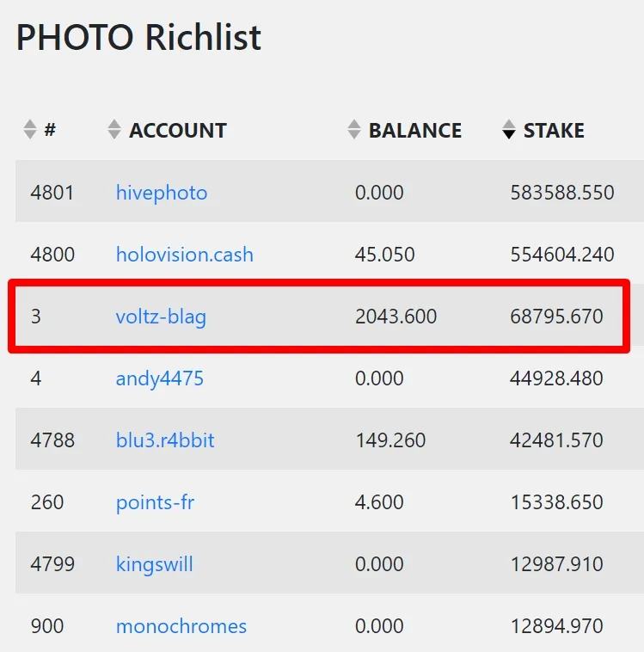Open points-fr account link
The height and width of the screenshot is (652, 644).
coord(155,502)
